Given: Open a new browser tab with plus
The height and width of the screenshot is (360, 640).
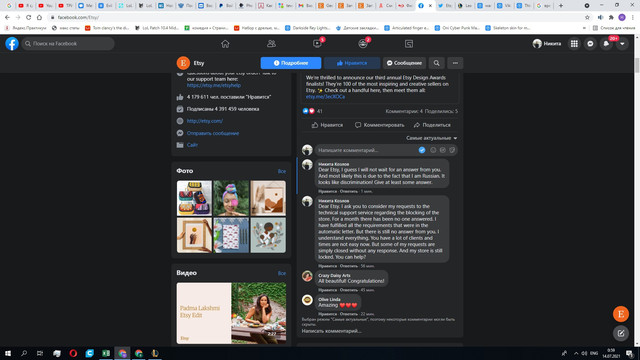Looking at the screenshot, I should (561, 6).
